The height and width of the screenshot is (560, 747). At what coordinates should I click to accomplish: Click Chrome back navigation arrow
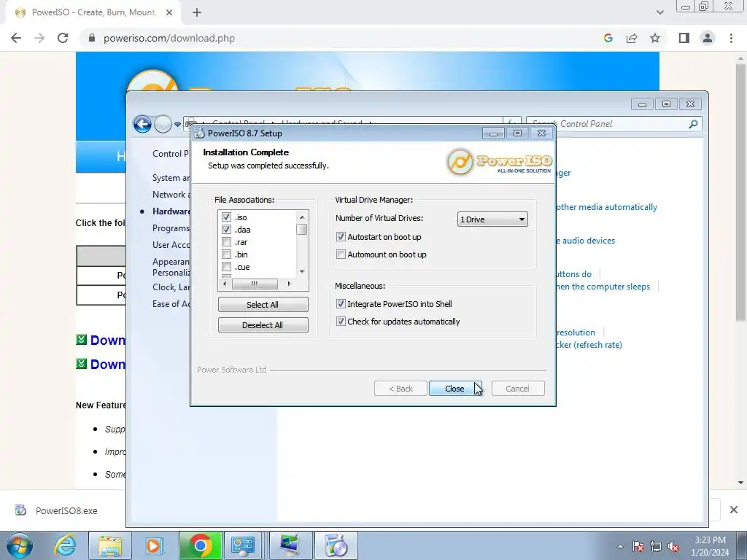pos(16,38)
